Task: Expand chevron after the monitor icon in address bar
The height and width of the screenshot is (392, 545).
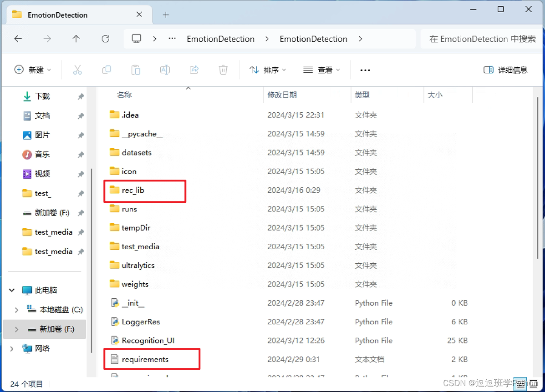Action: pos(155,39)
